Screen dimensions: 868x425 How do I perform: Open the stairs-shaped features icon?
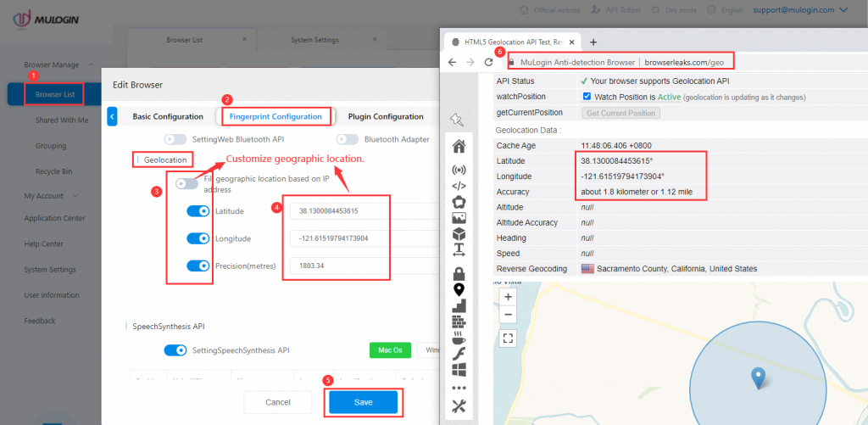459,305
